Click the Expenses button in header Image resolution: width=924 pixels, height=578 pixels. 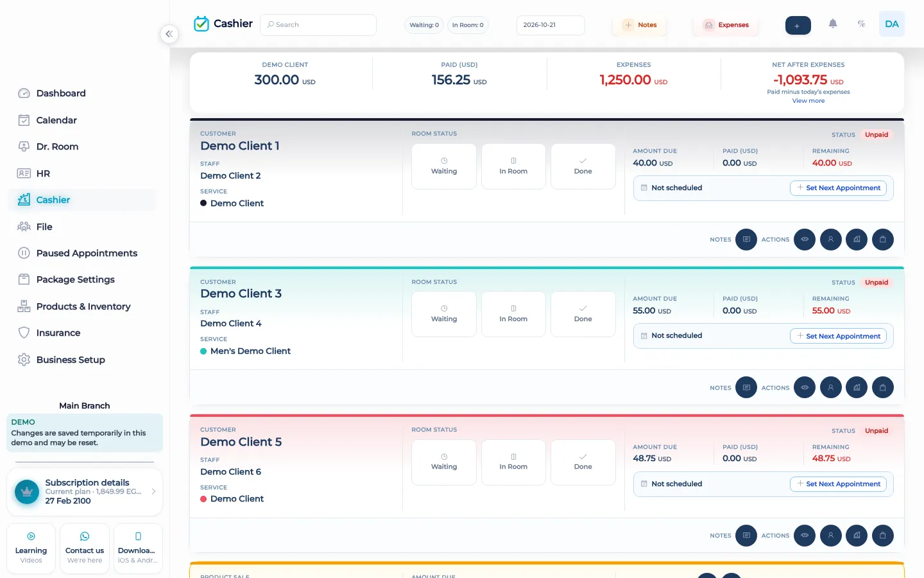(726, 25)
